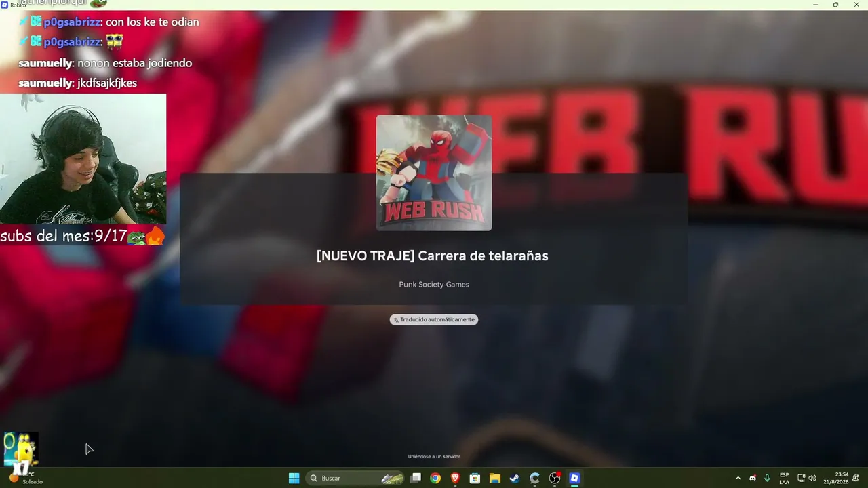
Task: Click the chat message "nonon estaba jodiendo"
Action: (135, 63)
